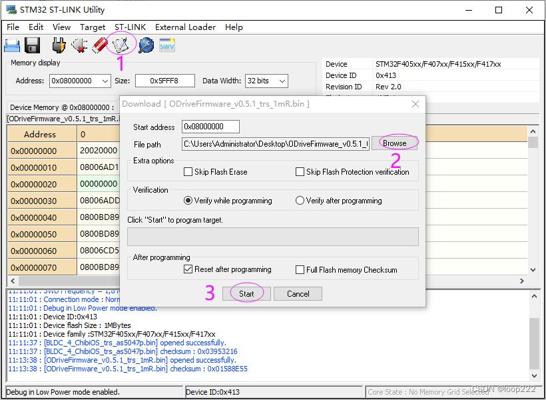This screenshot has height=400, width=546.
Task: Select address row 0x00000060
Action: click(x=41, y=251)
